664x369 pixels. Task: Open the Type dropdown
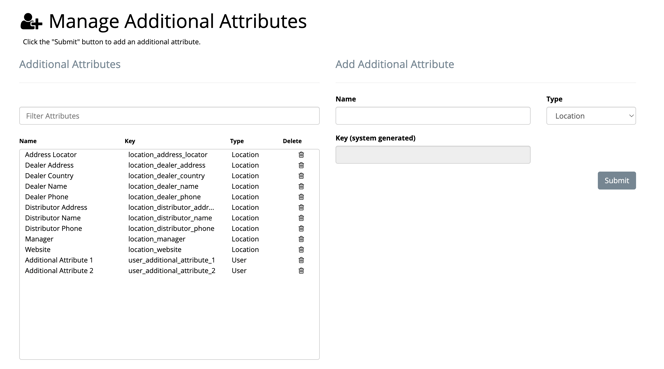[591, 116]
